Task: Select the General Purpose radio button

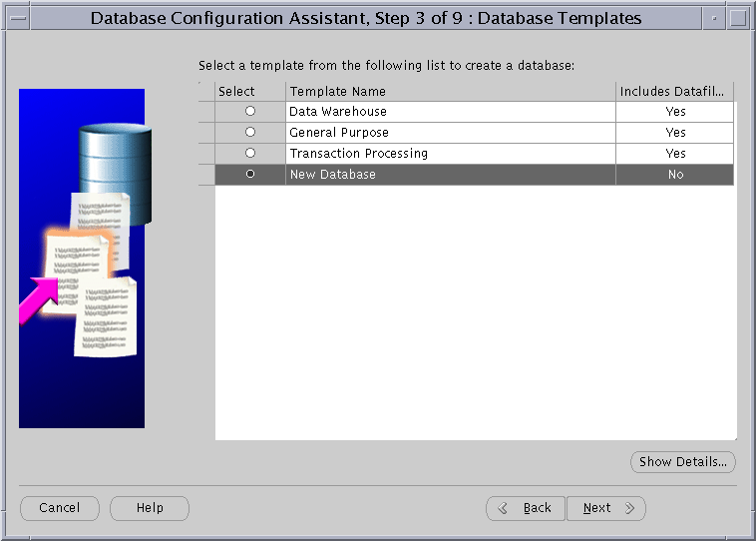Action: tap(250, 133)
